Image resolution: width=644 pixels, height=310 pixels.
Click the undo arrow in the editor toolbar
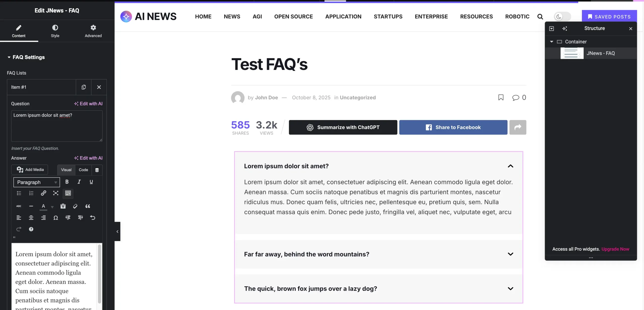93,218
